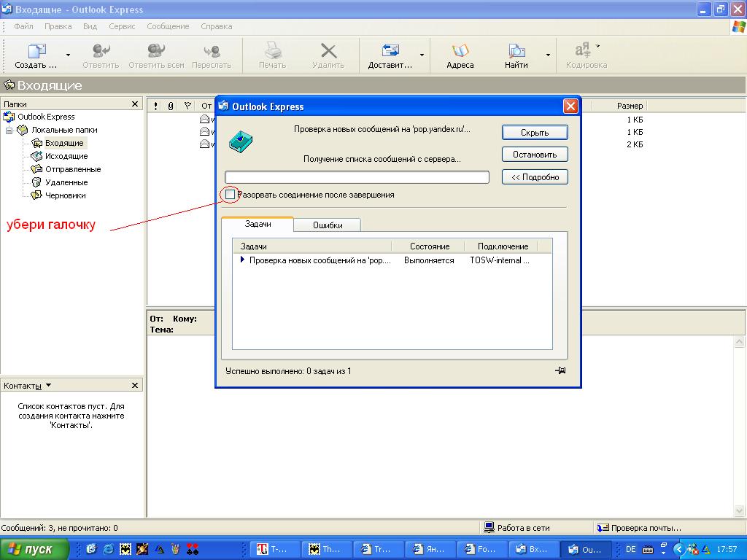Screen dimensions: 747x560
Task: Open the Черновики drafts folder
Action: 65,195
